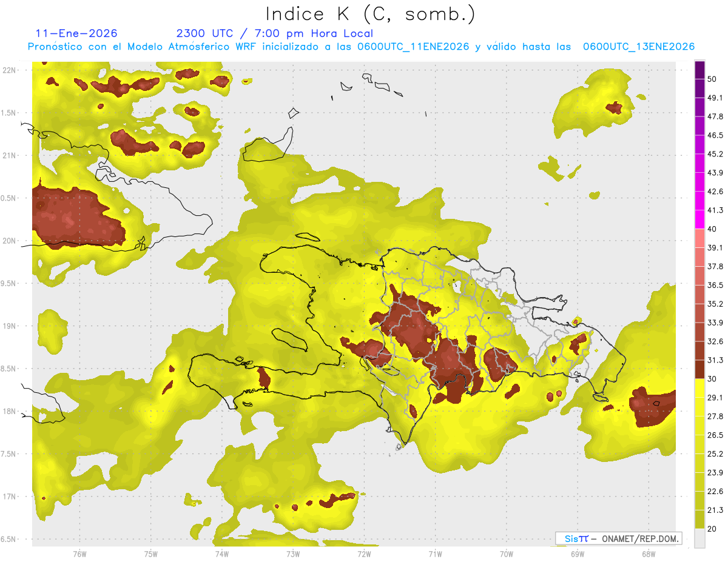Click the colorbar value 33.9
728x562 pixels.
[x=716, y=323]
